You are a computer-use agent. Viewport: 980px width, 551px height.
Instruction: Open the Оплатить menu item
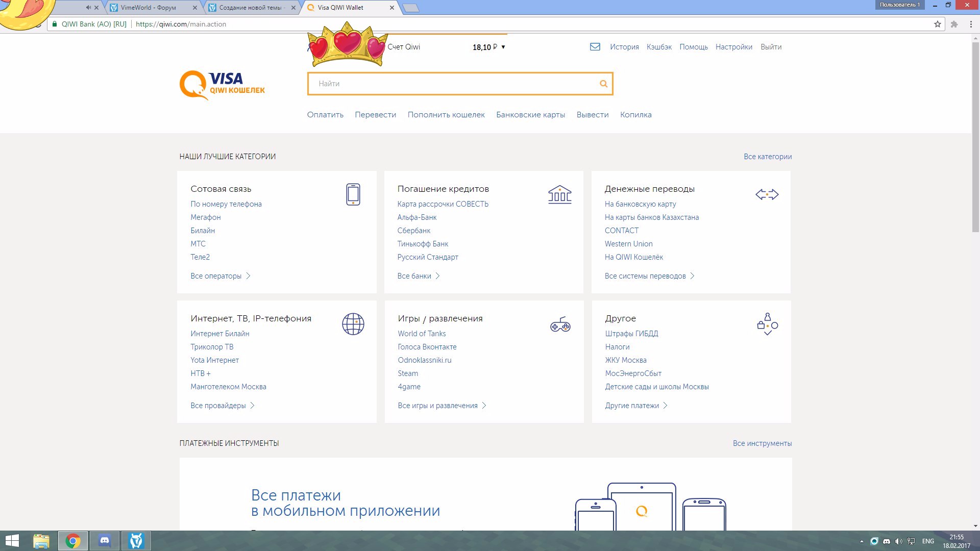pyautogui.click(x=325, y=115)
